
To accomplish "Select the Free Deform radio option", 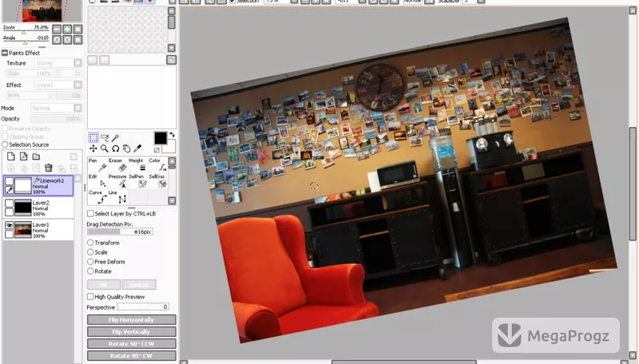I will (90, 261).
